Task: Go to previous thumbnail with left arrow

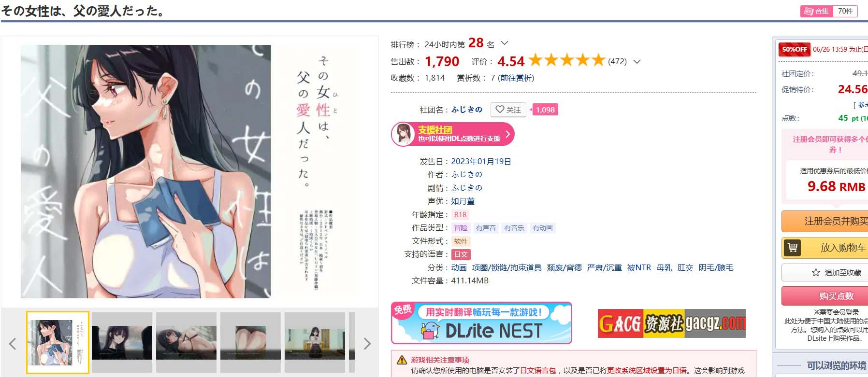Action: [13, 344]
